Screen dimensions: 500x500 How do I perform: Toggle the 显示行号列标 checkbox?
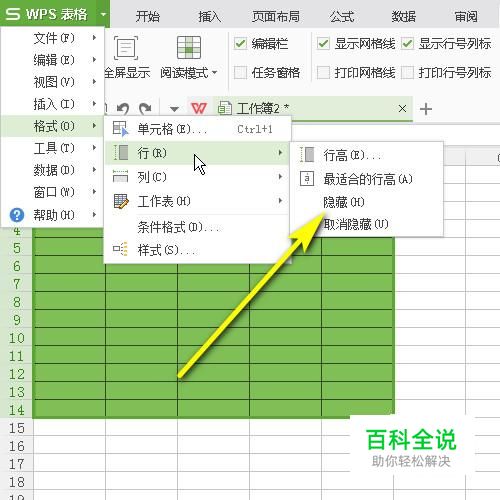pyautogui.click(x=407, y=44)
